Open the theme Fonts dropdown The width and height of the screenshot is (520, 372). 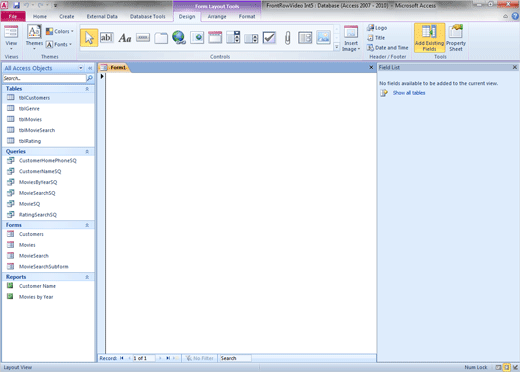coord(59,44)
